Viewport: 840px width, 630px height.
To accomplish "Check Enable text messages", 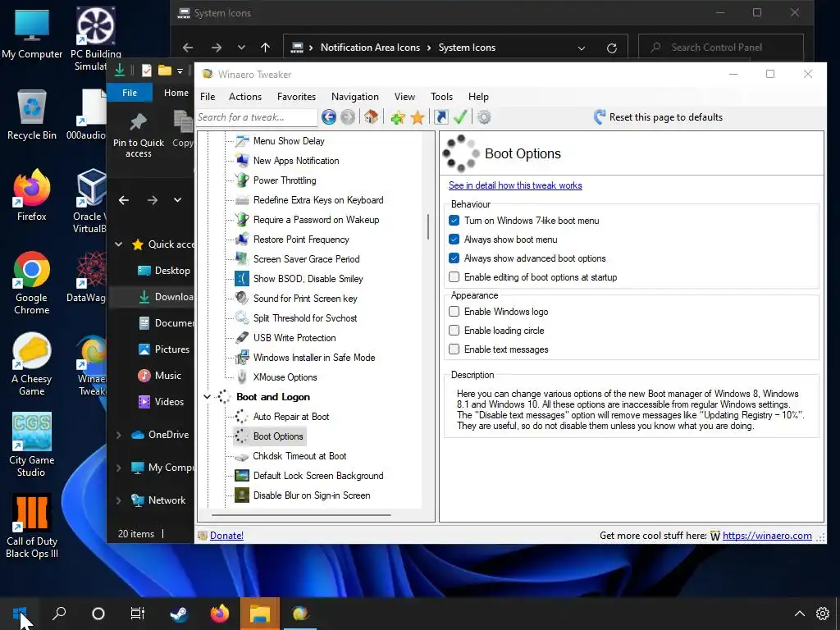I will [x=454, y=349].
